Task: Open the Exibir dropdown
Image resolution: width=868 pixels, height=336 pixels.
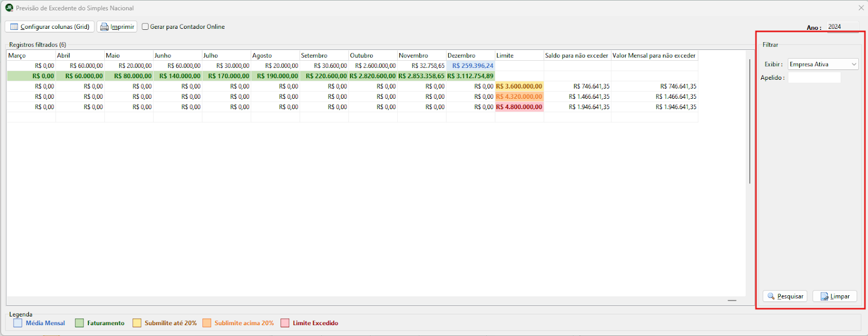Action: coord(854,64)
